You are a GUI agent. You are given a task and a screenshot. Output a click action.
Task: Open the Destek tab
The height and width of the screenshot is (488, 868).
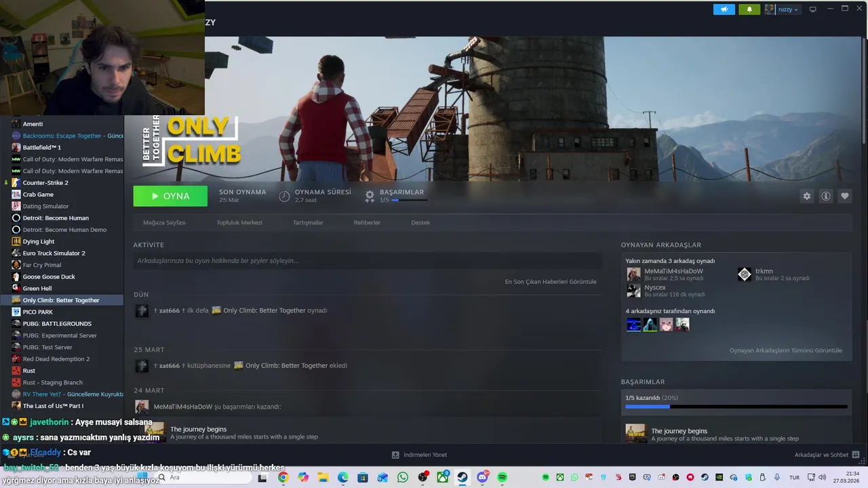point(420,222)
